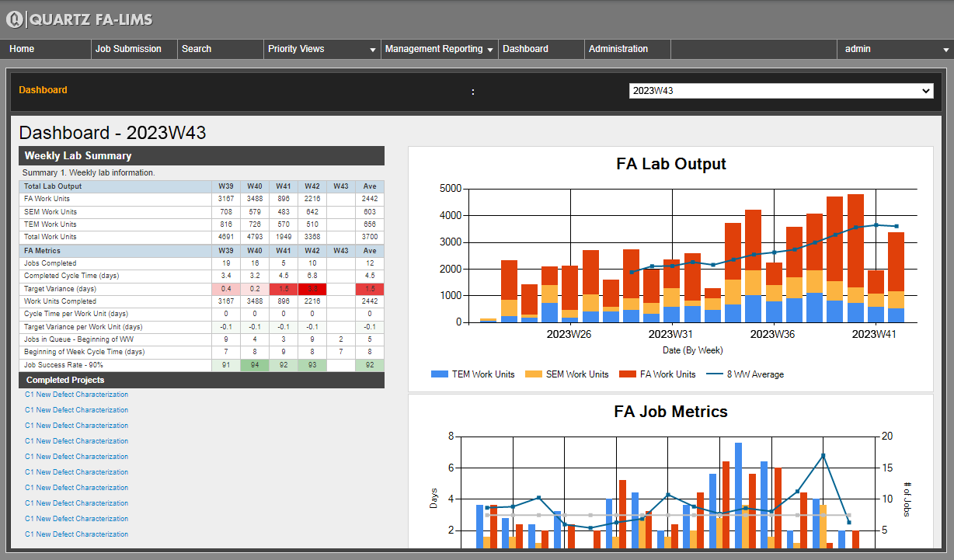This screenshot has width=954, height=560.
Task: Click the 656 TEM average cell
Action: click(370, 224)
